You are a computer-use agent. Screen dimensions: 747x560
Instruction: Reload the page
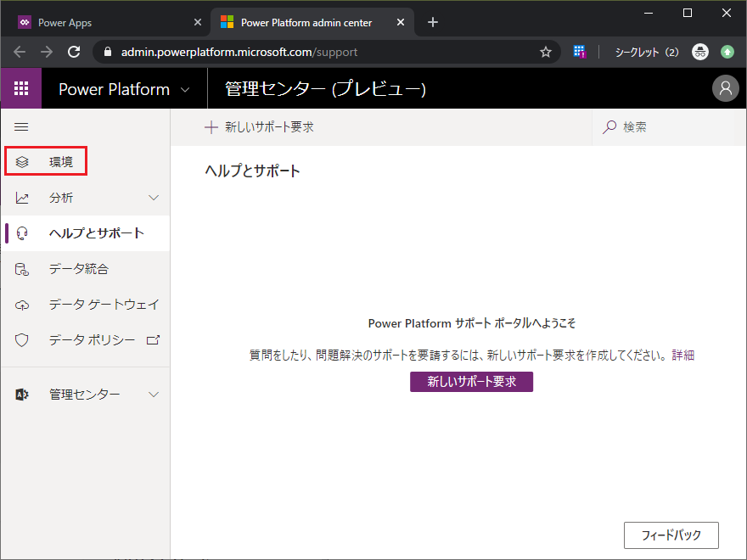[x=74, y=52]
